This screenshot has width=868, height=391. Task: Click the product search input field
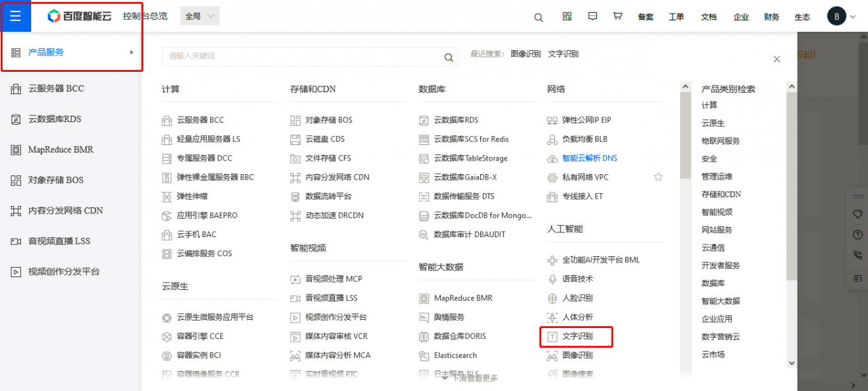305,57
